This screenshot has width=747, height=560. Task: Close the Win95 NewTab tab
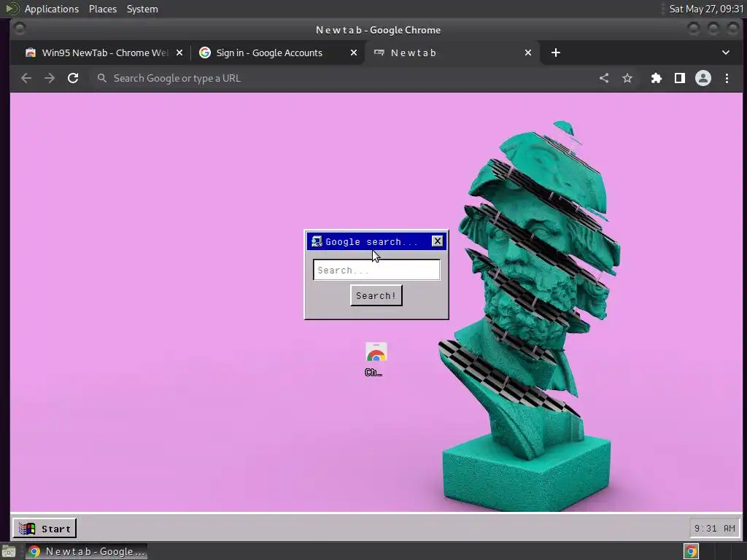coord(179,52)
